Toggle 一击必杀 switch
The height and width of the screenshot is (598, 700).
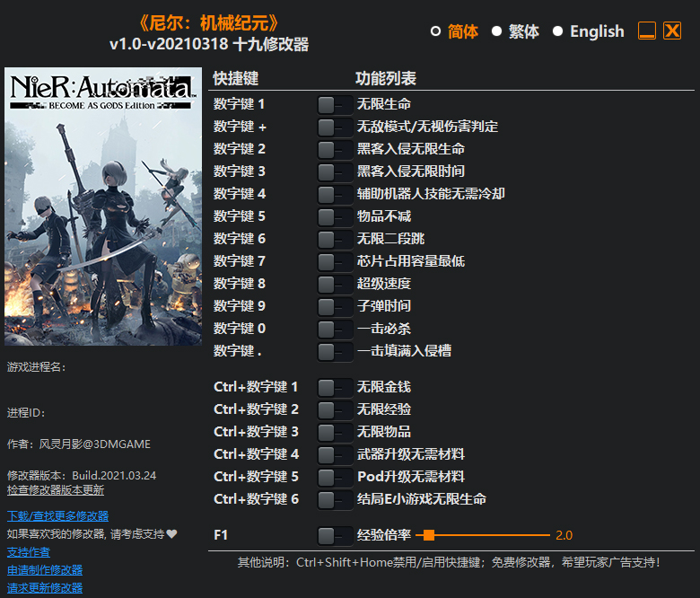335,330
